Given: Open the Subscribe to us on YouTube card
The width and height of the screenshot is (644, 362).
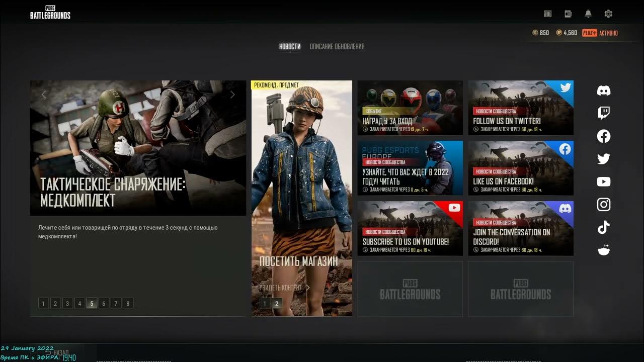Looking at the screenshot, I should (x=410, y=228).
